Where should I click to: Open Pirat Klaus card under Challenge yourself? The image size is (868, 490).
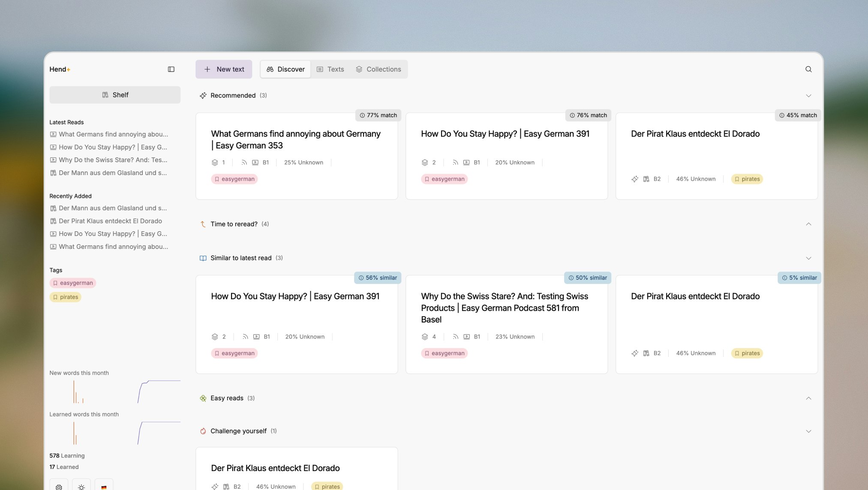pyautogui.click(x=297, y=469)
